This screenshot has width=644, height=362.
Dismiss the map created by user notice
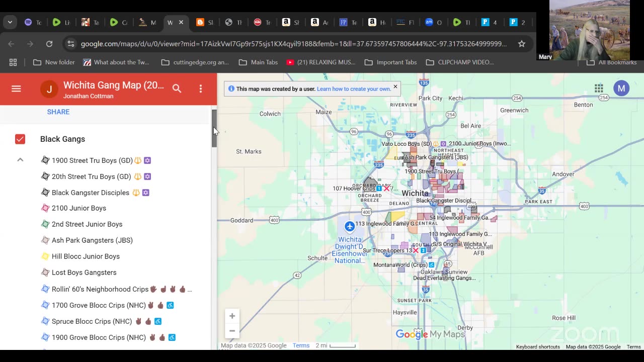click(x=395, y=86)
